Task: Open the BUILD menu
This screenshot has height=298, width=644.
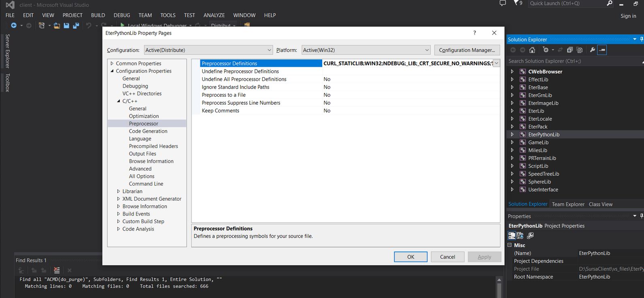Action: pos(98,15)
